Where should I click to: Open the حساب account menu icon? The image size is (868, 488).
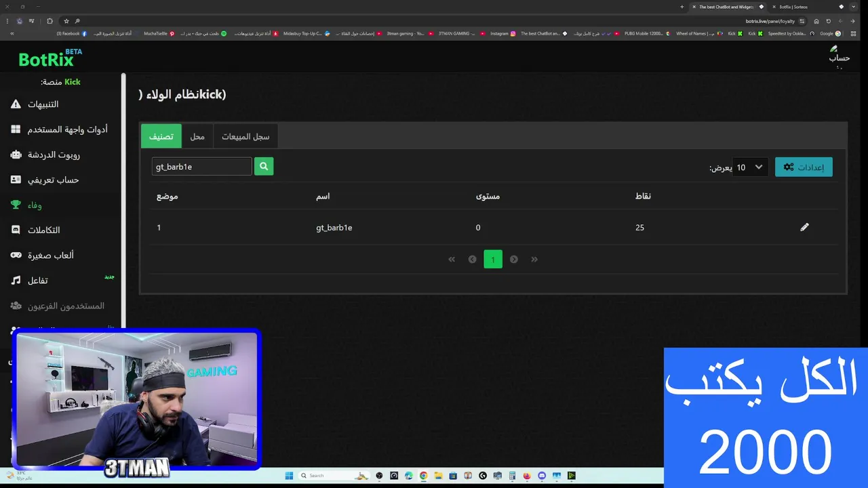coord(839,56)
